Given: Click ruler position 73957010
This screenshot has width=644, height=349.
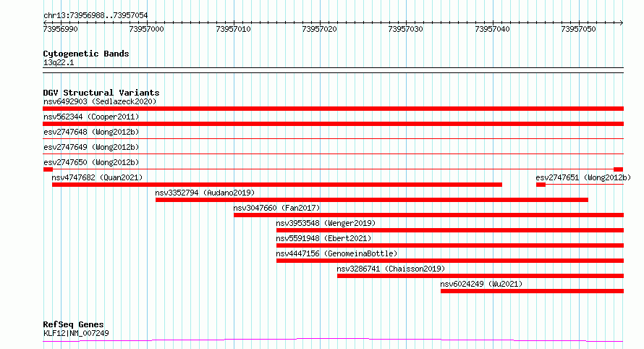Looking at the screenshot, I should coord(233,29).
